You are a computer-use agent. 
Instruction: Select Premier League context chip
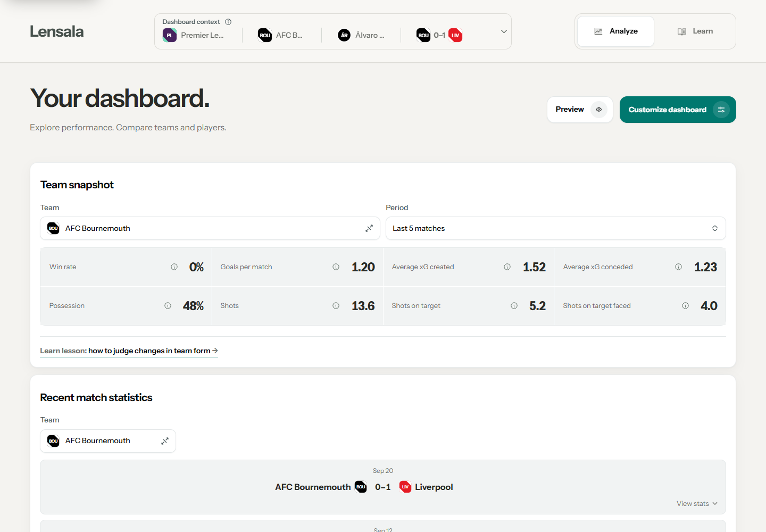194,35
